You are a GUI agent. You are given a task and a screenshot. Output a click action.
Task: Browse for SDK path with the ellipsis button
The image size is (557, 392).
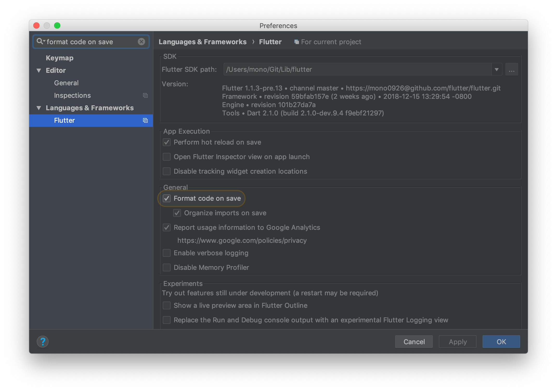point(511,69)
